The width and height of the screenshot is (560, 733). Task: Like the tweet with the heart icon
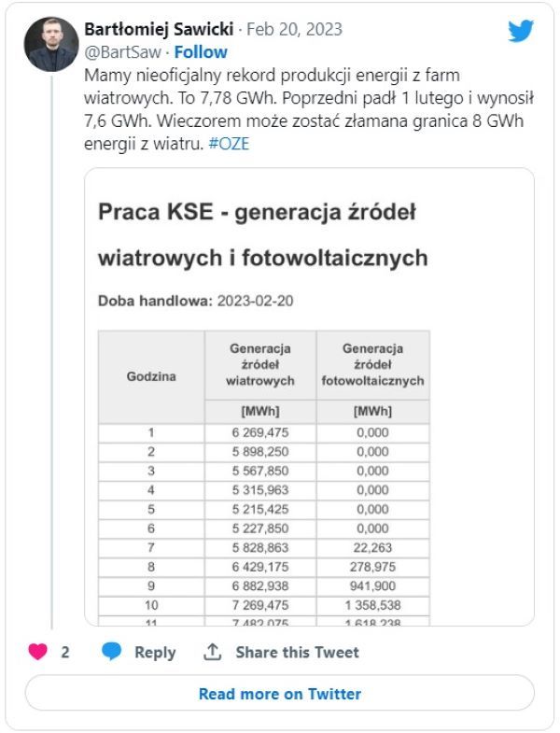[37, 652]
